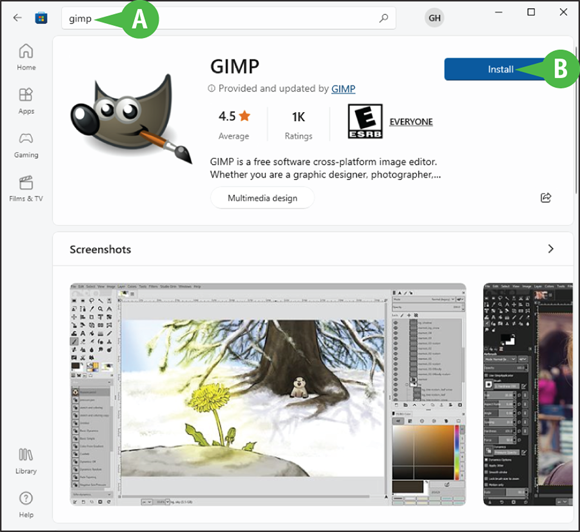Click the GIMP description text
The width and height of the screenshot is (580, 532).
(x=325, y=168)
